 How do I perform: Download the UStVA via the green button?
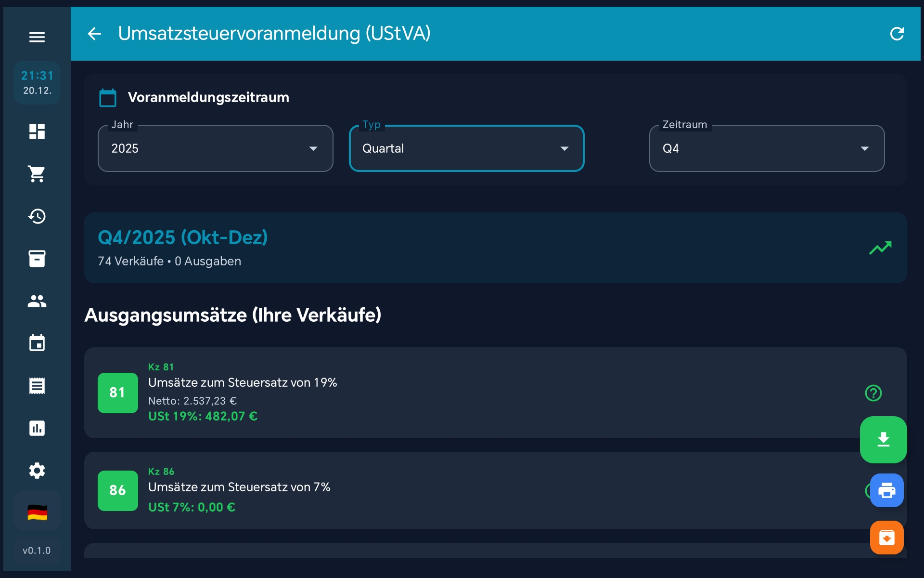[x=884, y=439]
